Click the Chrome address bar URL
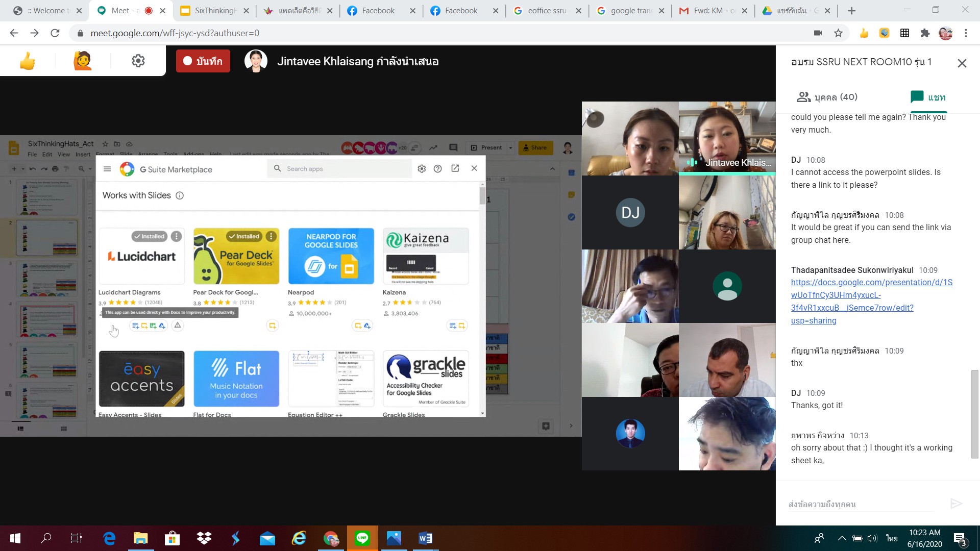 (x=175, y=33)
